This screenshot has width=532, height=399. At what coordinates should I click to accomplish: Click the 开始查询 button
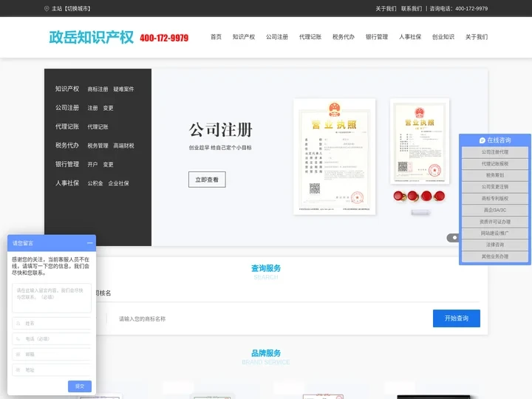pyautogui.click(x=457, y=318)
